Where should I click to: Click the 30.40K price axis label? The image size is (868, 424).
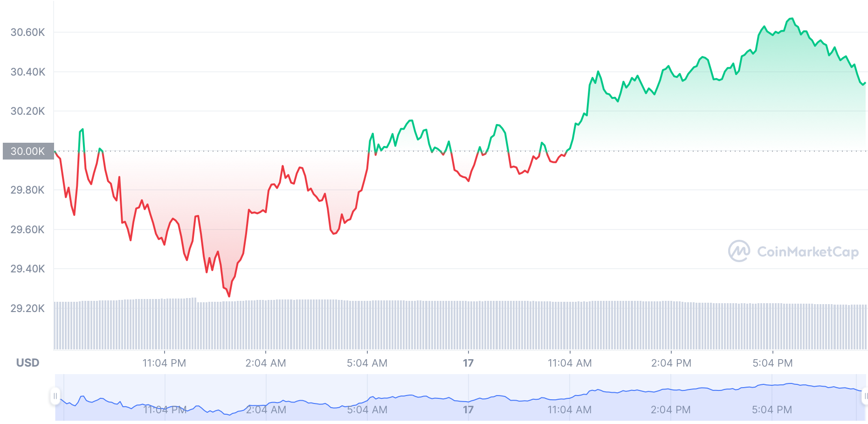click(28, 72)
